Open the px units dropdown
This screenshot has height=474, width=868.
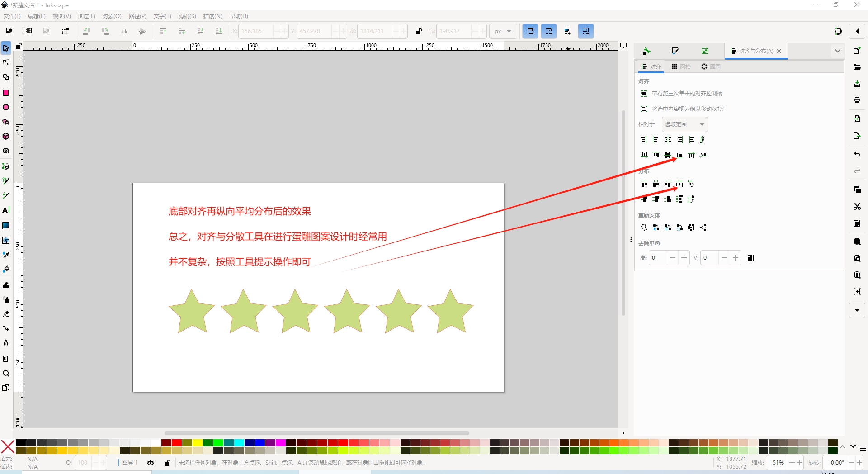(503, 31)
